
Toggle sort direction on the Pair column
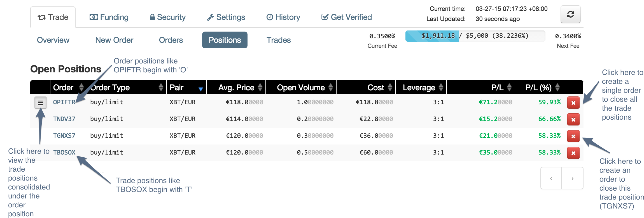click(201, 87)
